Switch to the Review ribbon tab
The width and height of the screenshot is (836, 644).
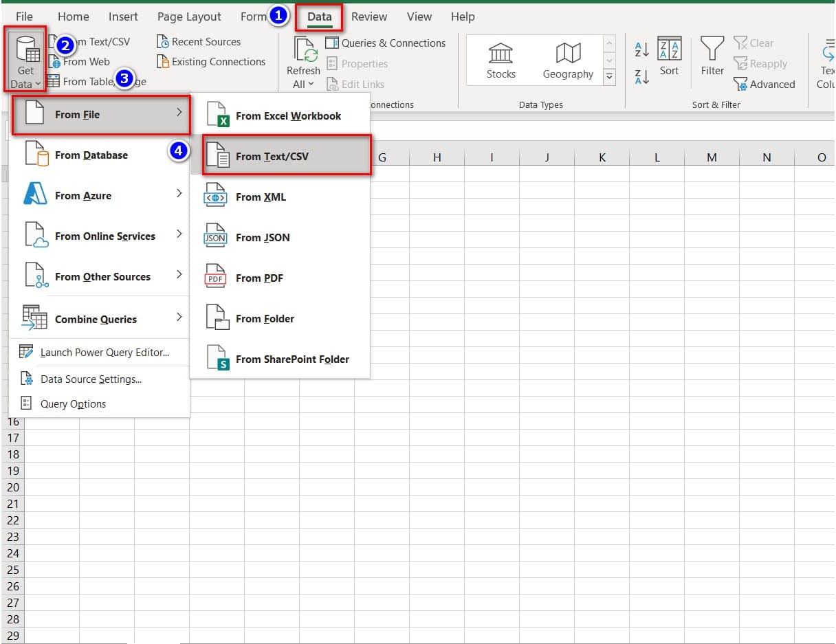[369, 16]
